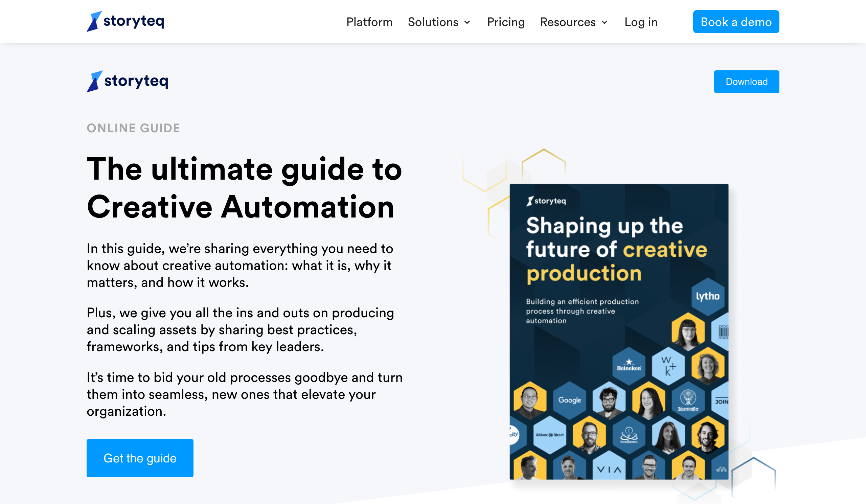Click the Download button

(746, 82)
